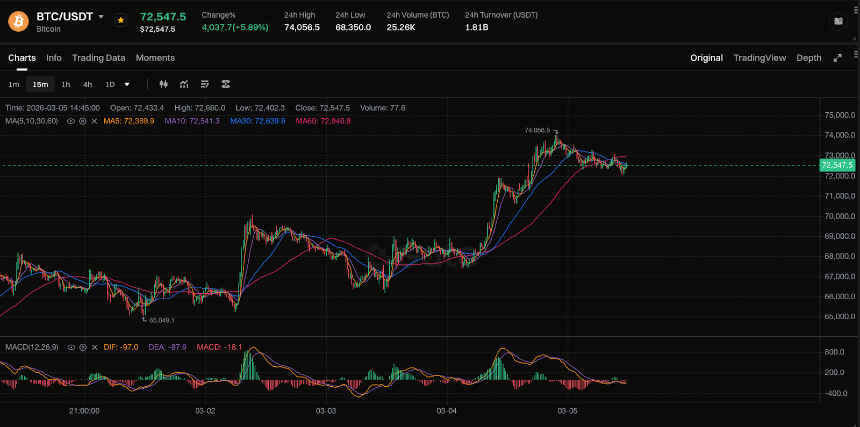860x427 pixels.
Task: Expand the chart to fullscreen
Action: coord(838,58)
